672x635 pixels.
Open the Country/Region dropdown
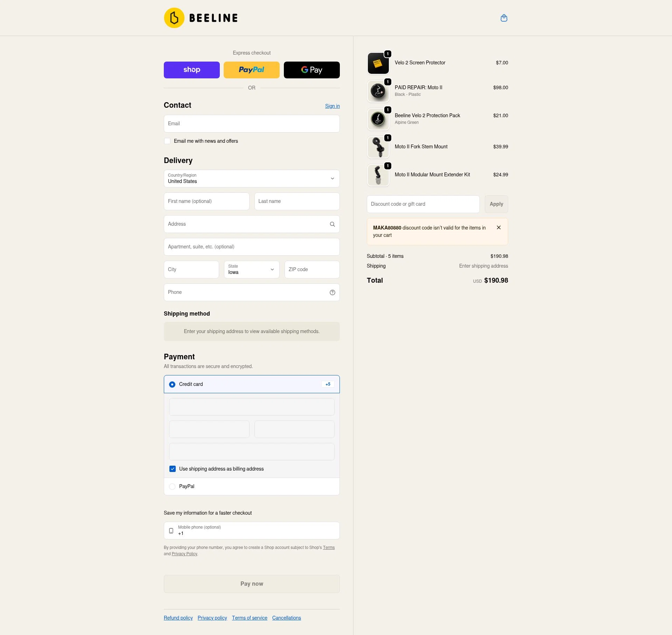pos(251,179)
